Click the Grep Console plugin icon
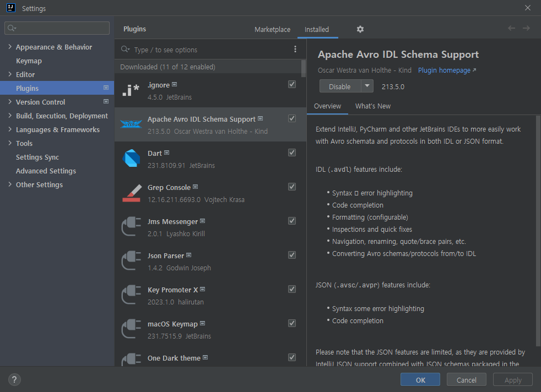Image resolution: width=541 pixels, height=392 pixels. tap(132, 193)
